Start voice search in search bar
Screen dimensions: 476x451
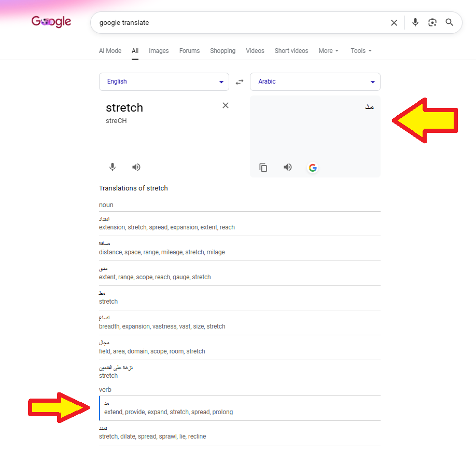tap(415, 22)
